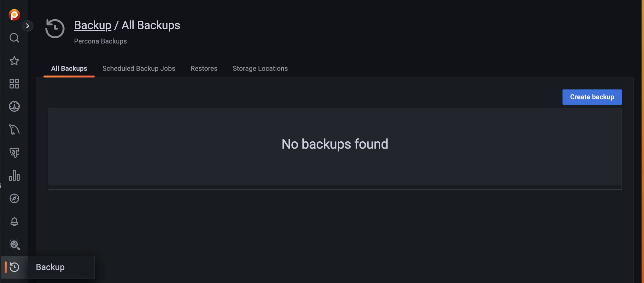Switch to the Restores tab

[x=204, y=69]
